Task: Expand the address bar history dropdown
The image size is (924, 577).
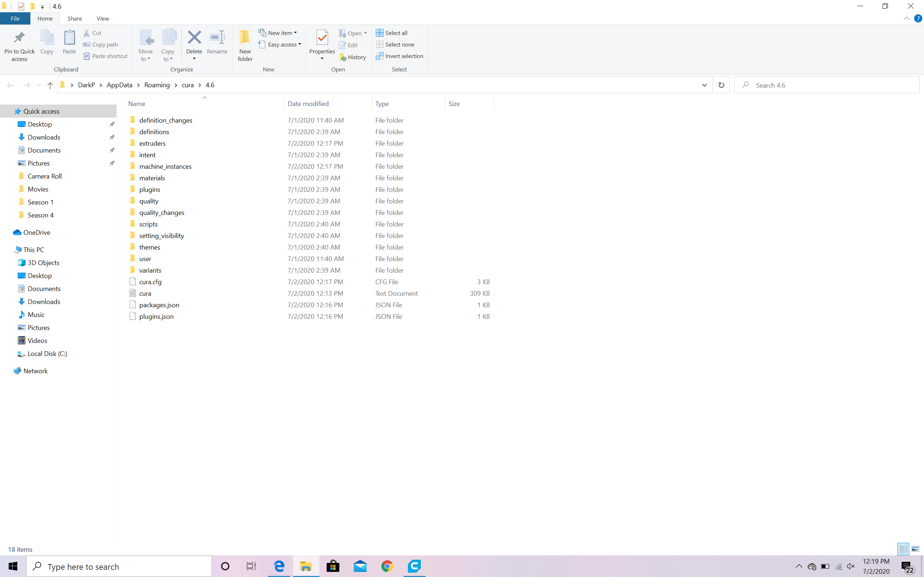Action: click(x=704, y=85)
